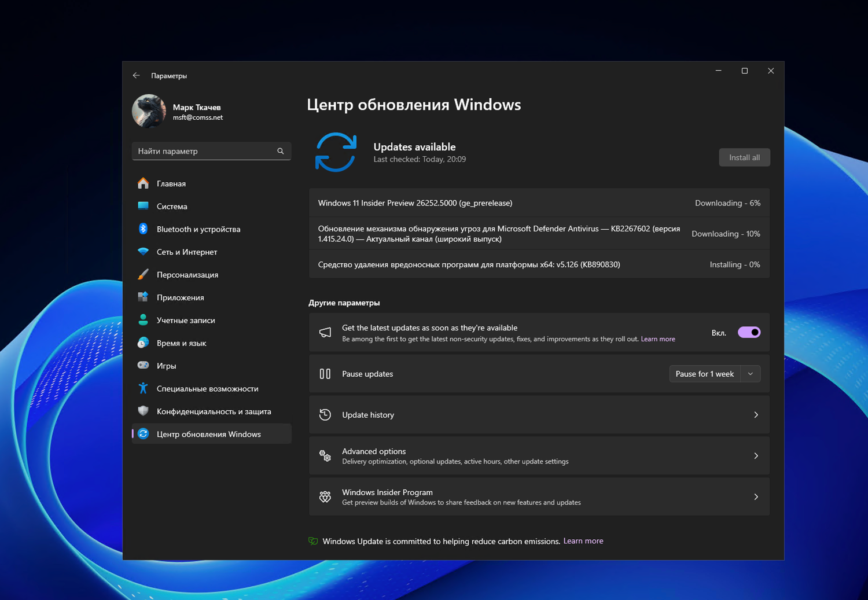Viewport: 868px width, 600px height.
Task: Open Learn more about carbon emissions
Action: pos(583,540)
